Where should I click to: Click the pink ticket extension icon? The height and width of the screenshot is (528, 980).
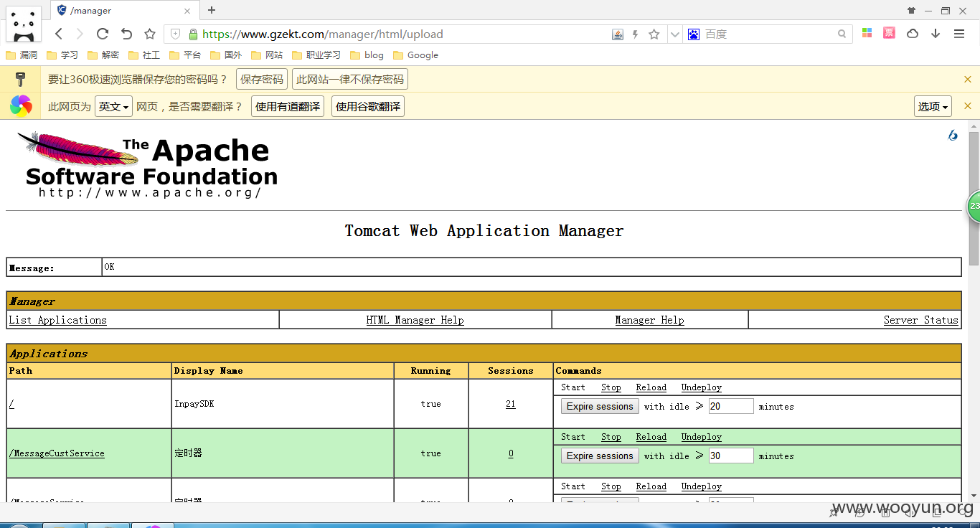(x=889, y=33)
